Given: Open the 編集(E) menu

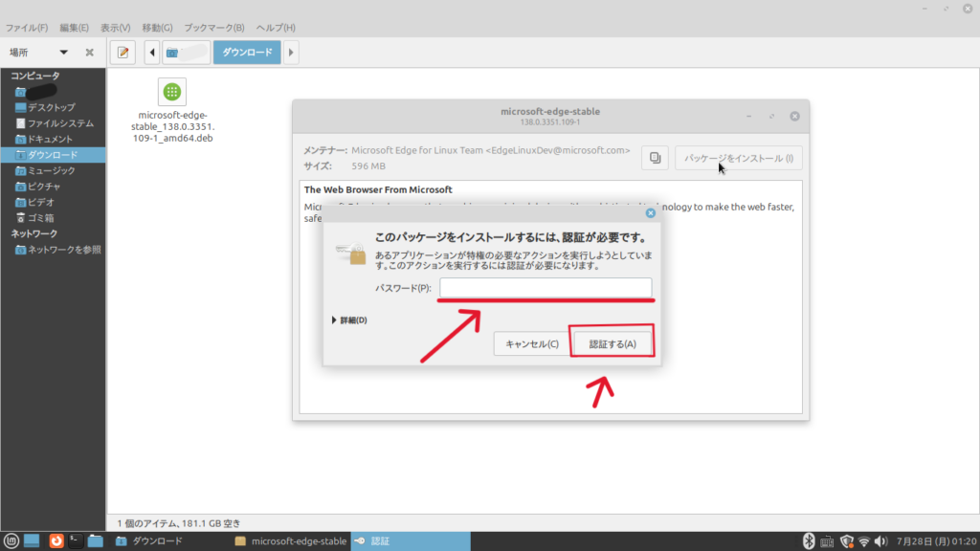Looking at the screenshot, I should point(74,28).
